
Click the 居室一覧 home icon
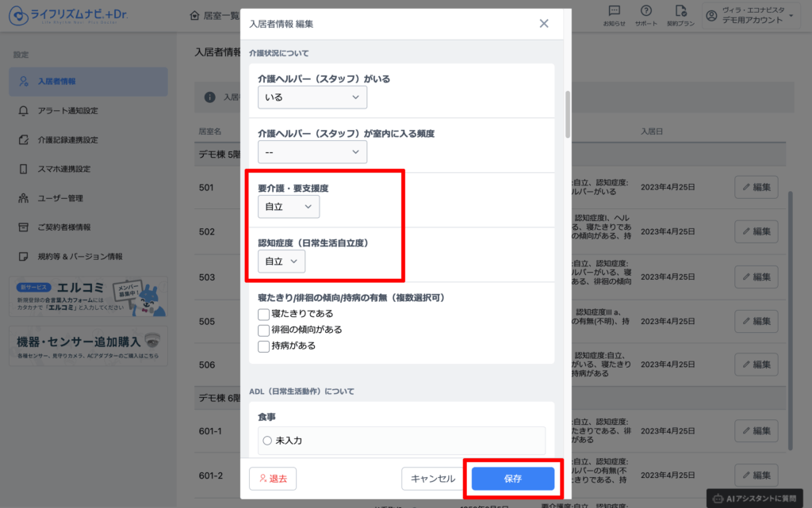(195, 16)
